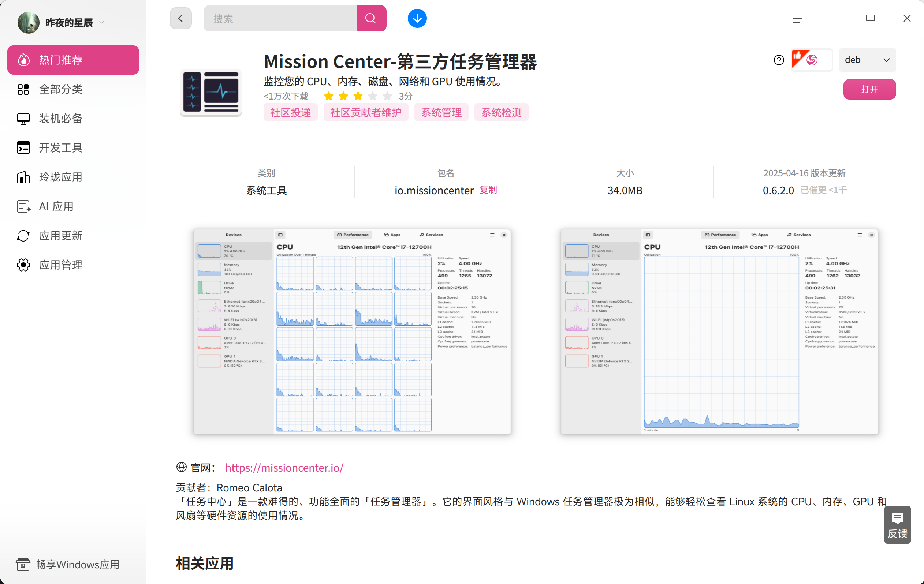Click the pink search magnifier button

pos(371,18)
